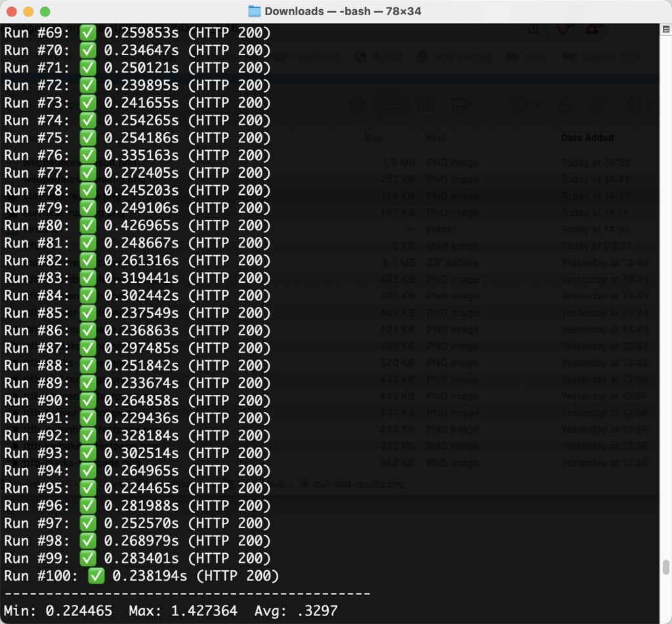Click the green checkmark on Run #88
The height and width of the screenshot is (624, 672).
(88, 365)
